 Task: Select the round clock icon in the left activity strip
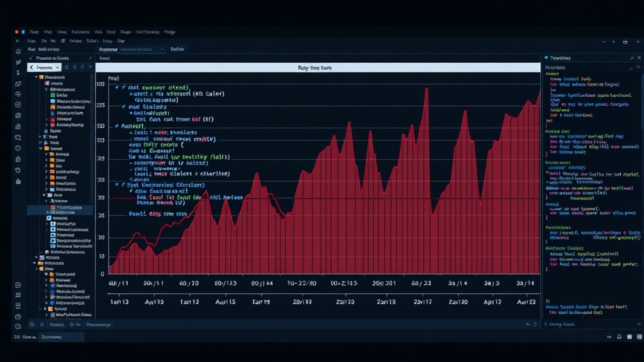[18, 148]
